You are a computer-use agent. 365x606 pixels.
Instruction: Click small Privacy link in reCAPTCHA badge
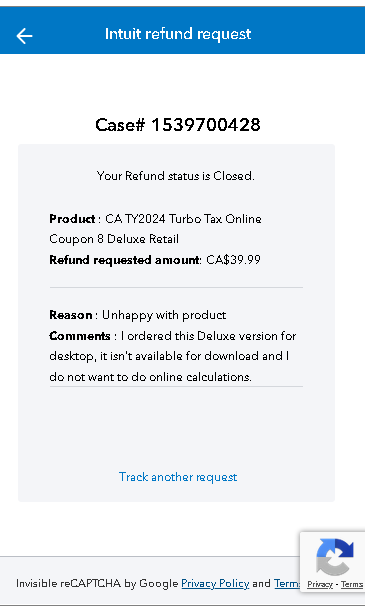pos(320,584)
